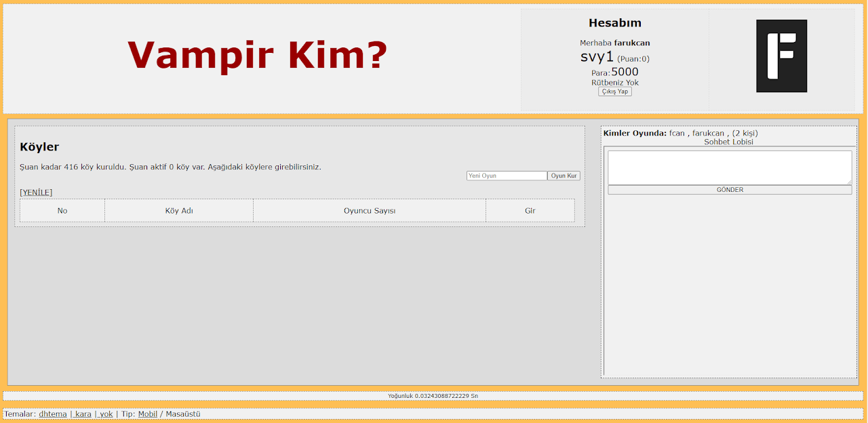Viewport: 868px width, 423px height.
Task: Send the chat message with GÖNDER
Action: click(729, 190)
